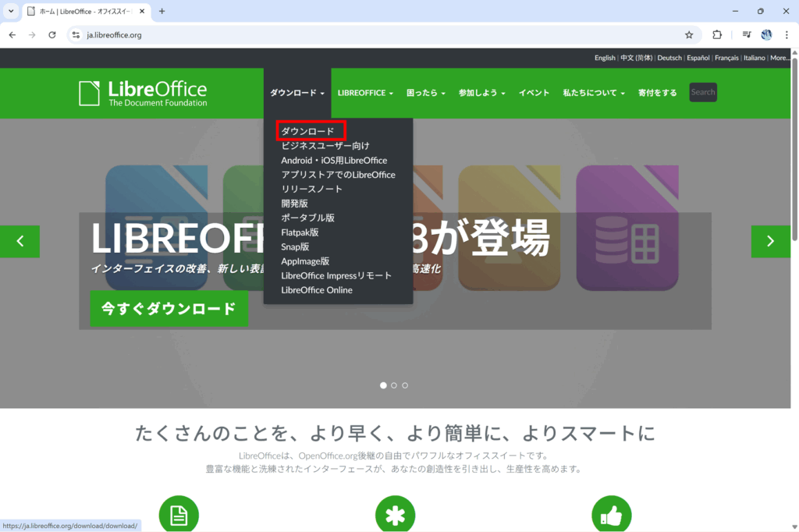Expand the 困ったら navigation dropdown
Viewport: 799px width, 532px height.
pos(425,93)
